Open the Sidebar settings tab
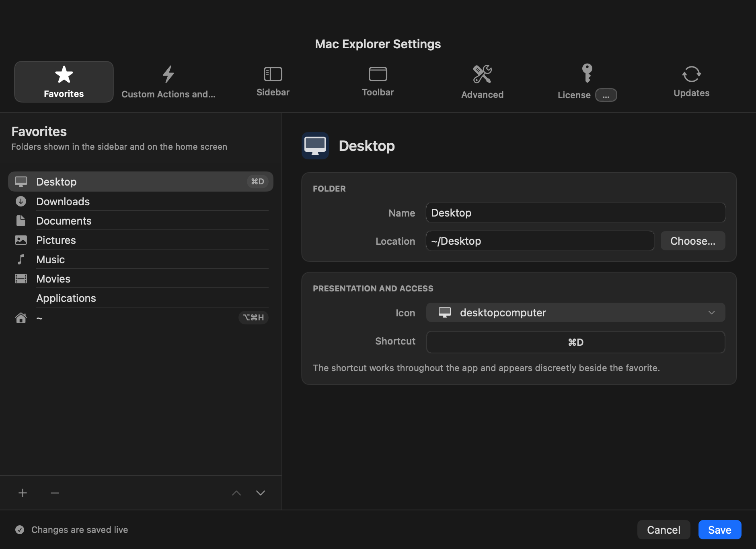Viewport: 756px width, 549px height. pos(273,82)
